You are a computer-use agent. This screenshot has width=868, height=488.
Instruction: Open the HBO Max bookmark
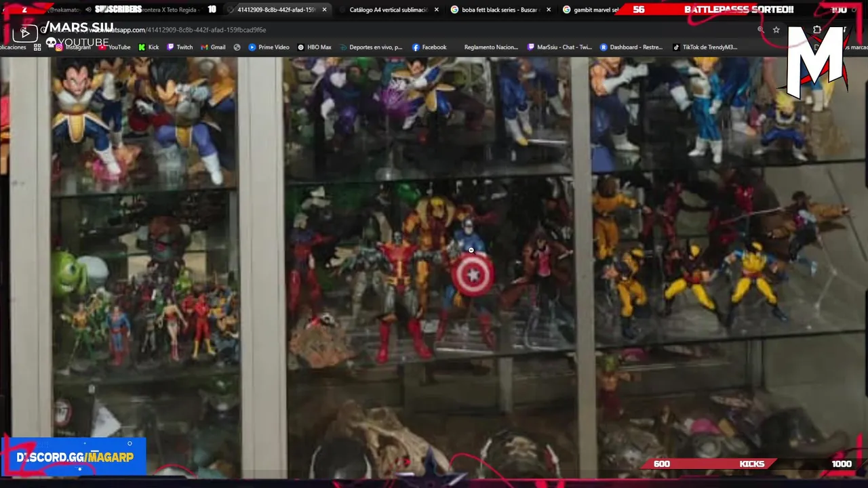314,47
